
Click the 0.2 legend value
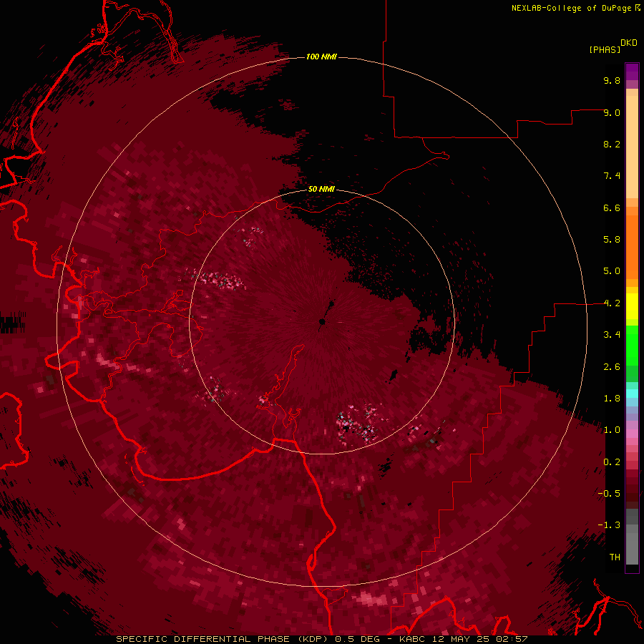point(612,462)
